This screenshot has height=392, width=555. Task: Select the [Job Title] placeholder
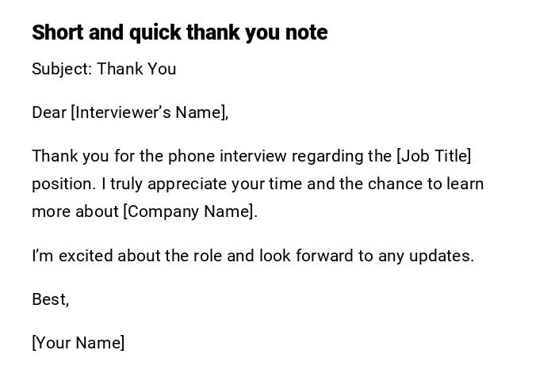point(434,156)
